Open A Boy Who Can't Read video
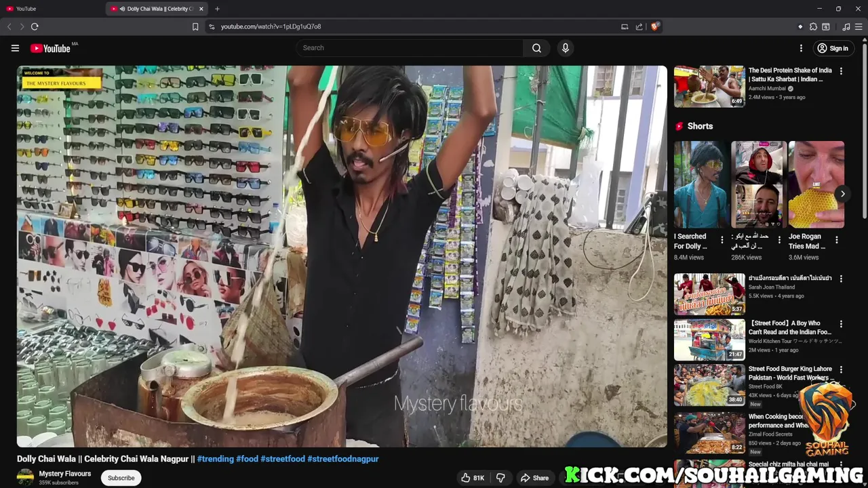The image size is (868, 488). [x=709, y=340]
